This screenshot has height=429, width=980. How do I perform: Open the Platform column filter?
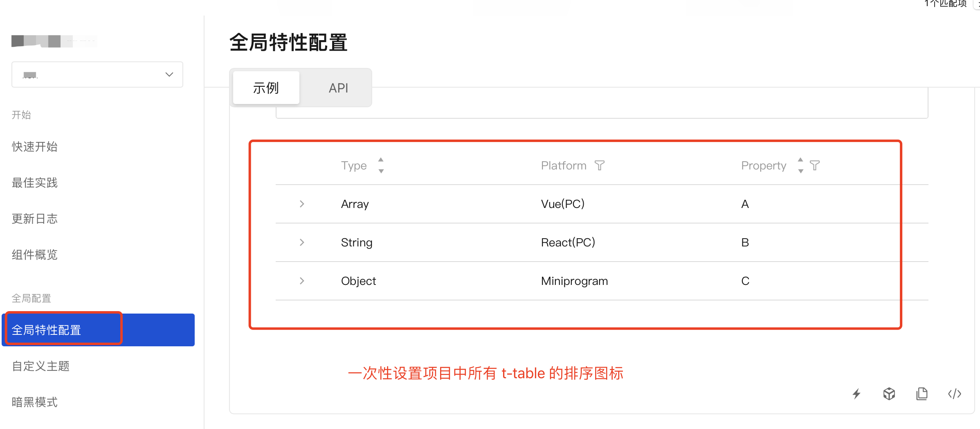[x=600, y=165]
